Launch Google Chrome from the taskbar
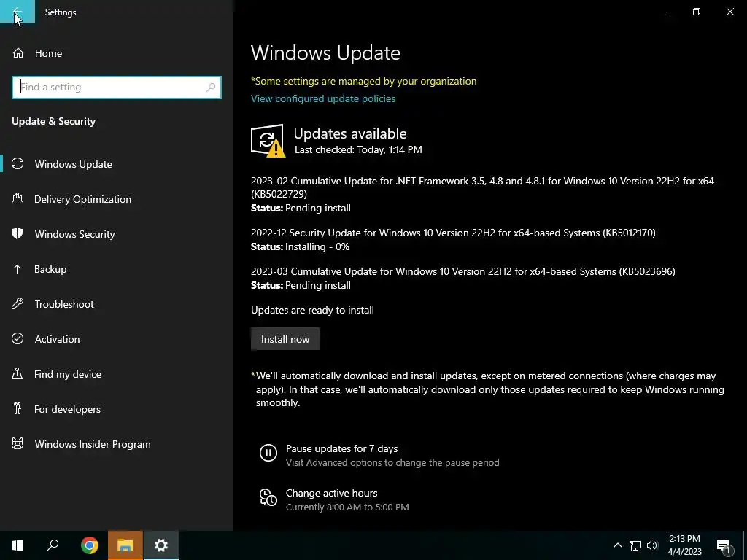 click(x=89, y=545)
